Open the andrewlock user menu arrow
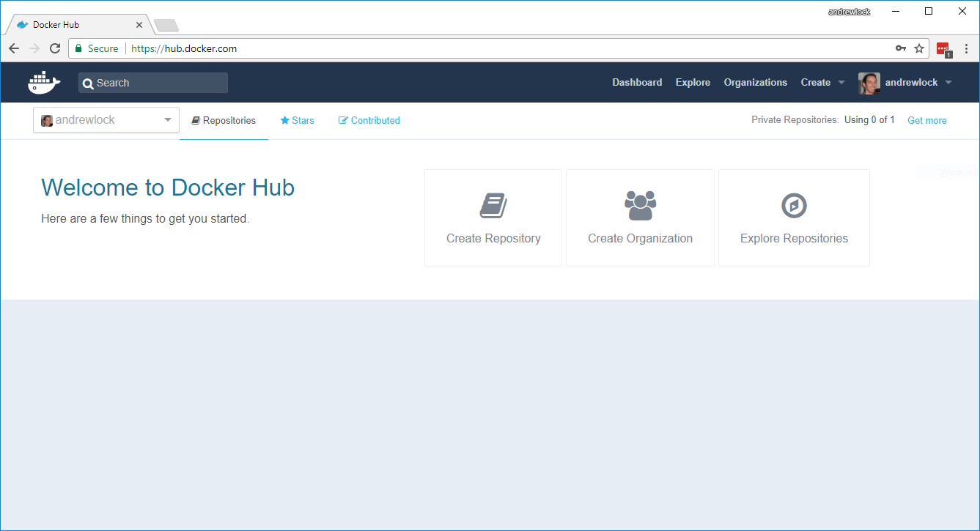980x531 pixels. (x=948, y=83)
